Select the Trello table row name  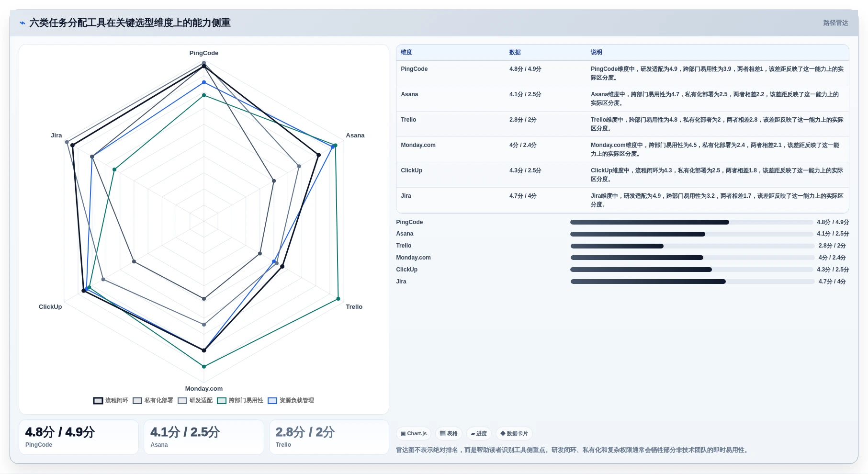(408, 120)
